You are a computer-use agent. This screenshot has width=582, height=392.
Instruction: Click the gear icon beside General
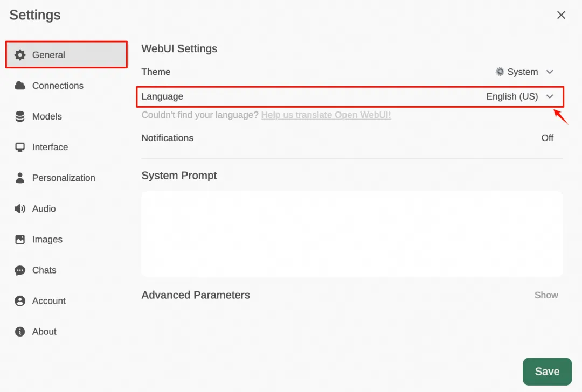pyautogui.click(x=20, y=55)
